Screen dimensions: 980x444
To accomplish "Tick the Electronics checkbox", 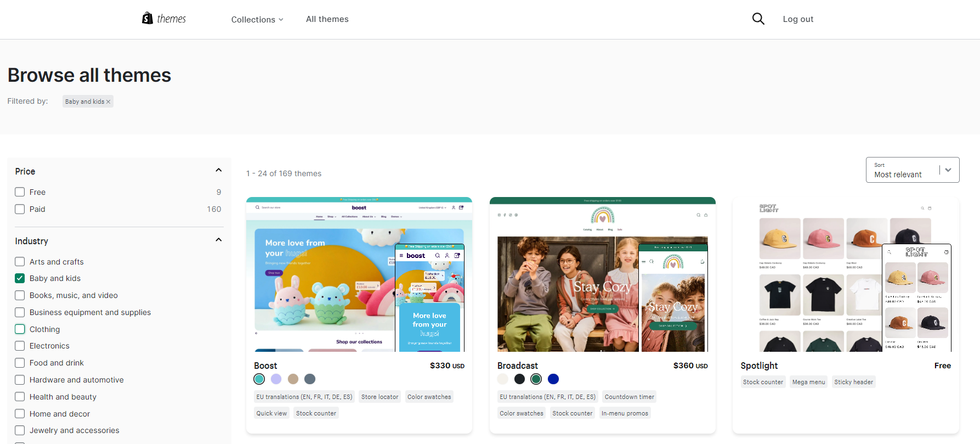I will [x=20, y=346].
